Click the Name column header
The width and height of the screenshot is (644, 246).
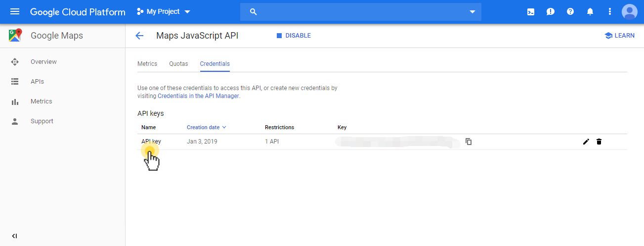(148, 127)
